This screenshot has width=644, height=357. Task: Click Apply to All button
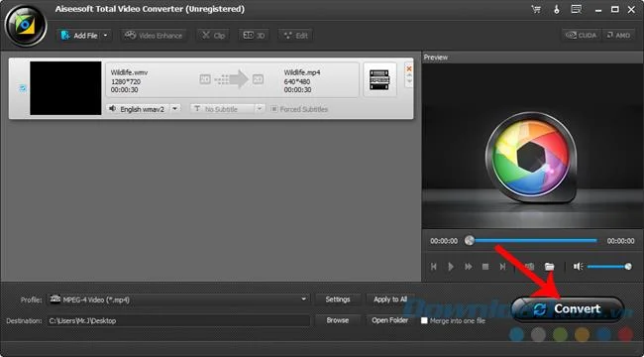point(390,299)
